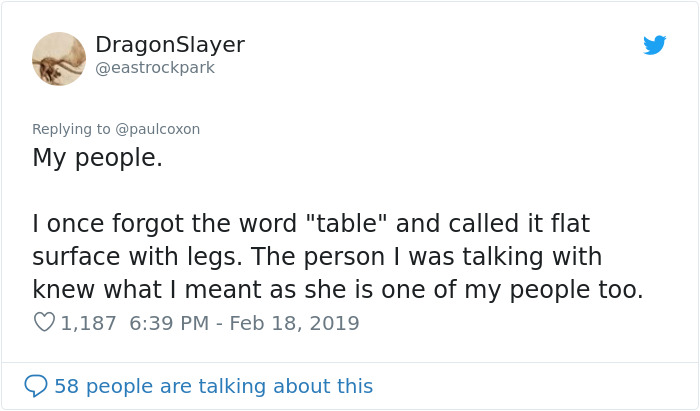Click the blue speech bubble icon
The image size is (700, 411).
coord(36,386)
